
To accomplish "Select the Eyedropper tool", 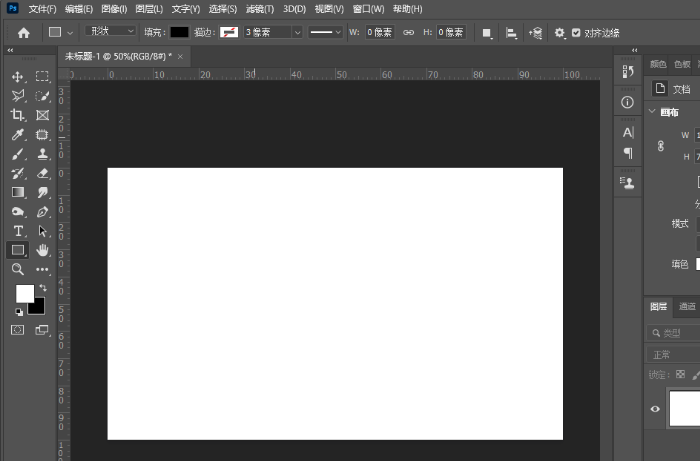I will pyautogui.click(x=17, y=134).
